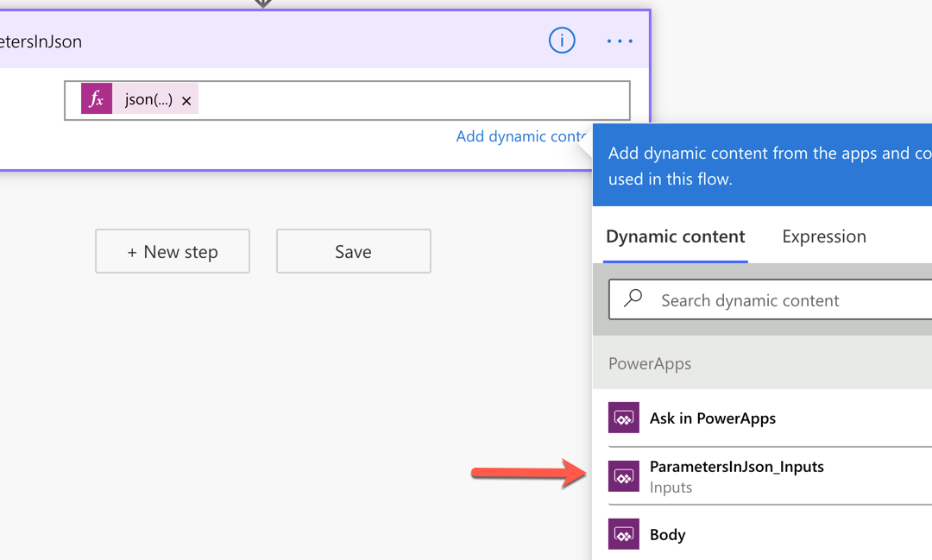Edit the json(...) expression token text

pyautogui.click(x=148, y=99)
